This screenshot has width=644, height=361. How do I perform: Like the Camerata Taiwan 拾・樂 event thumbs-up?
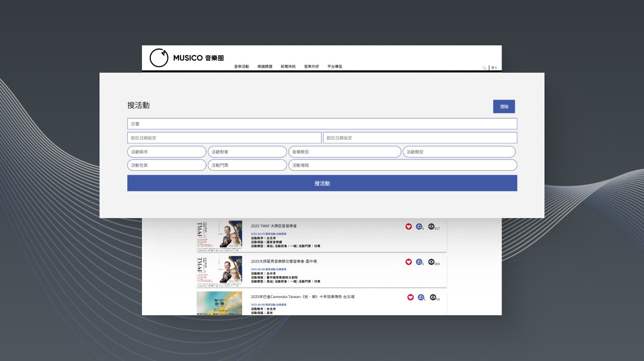coord(421,297)
